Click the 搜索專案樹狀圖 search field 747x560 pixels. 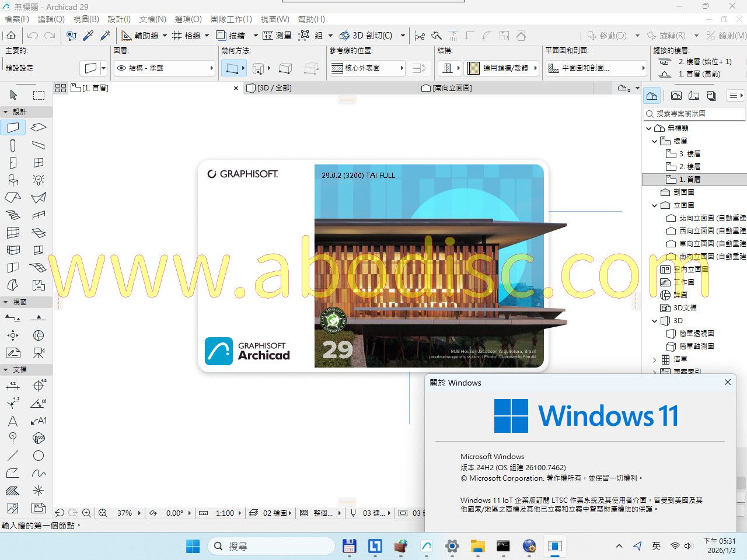694,114
